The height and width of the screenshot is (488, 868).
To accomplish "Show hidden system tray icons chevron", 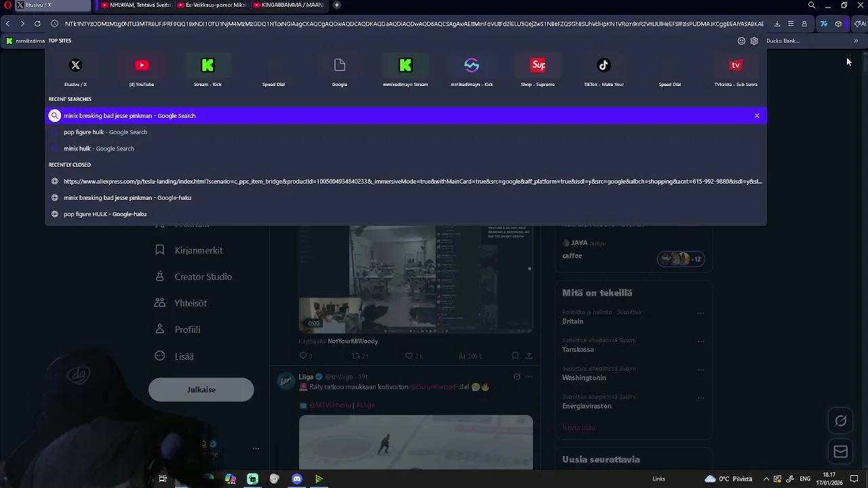I will pos(766,479).
